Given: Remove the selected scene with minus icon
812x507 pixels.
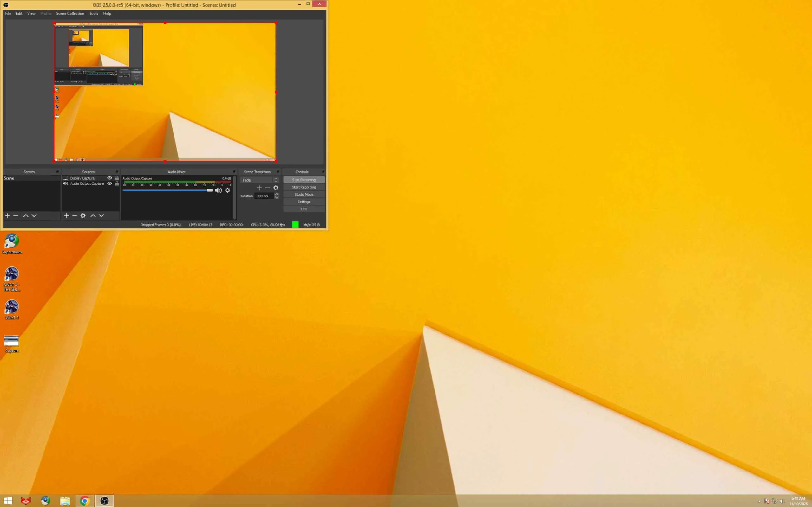Looking at the screenshot, I should pos(16,215).
